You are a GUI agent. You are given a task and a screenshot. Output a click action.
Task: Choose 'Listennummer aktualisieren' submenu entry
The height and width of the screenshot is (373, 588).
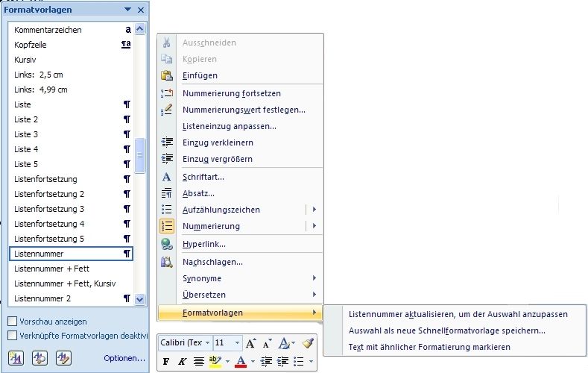coord(458,315)
